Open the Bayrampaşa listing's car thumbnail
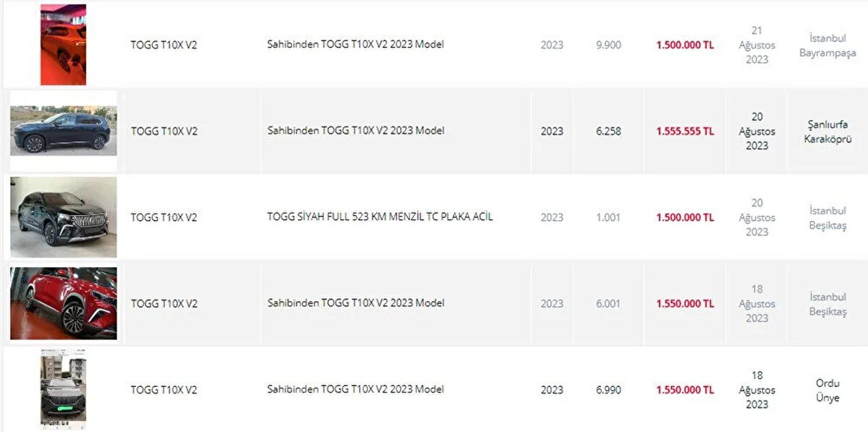 [x=63, y=45]
